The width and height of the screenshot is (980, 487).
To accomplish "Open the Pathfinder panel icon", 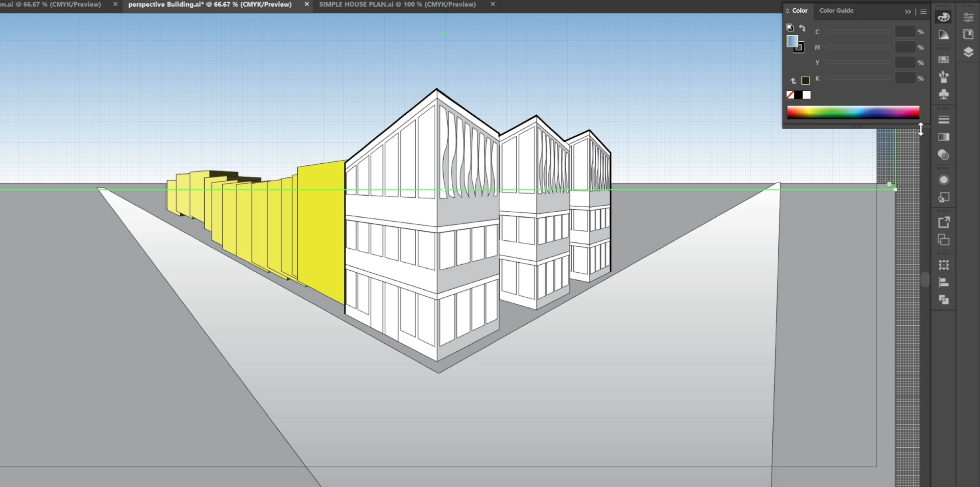I will pos(943,300).
